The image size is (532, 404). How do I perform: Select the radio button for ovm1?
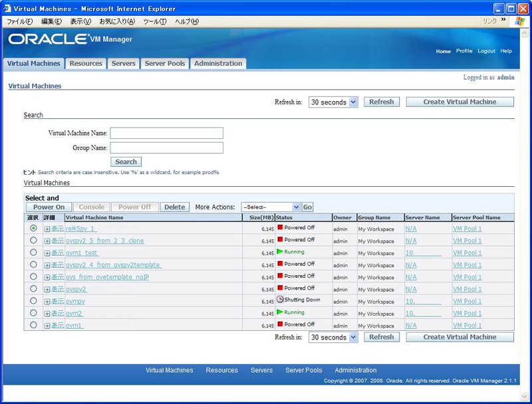click(x=33, y=325)
